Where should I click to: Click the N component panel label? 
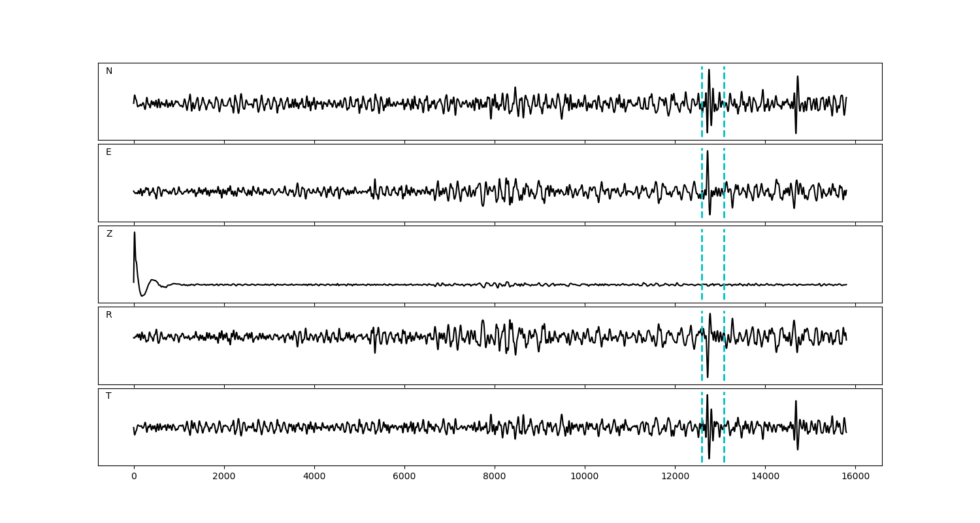click(x=109, y=71)
